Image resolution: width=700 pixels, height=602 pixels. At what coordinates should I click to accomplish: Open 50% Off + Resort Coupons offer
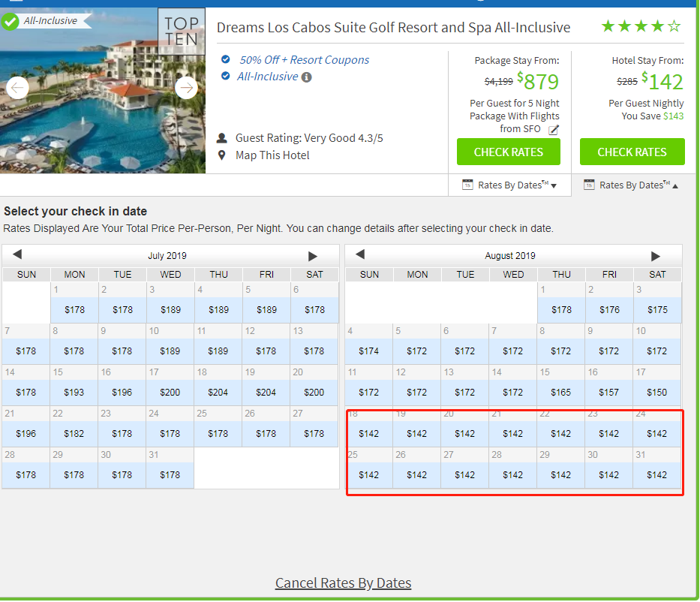(x=305, y=60)
